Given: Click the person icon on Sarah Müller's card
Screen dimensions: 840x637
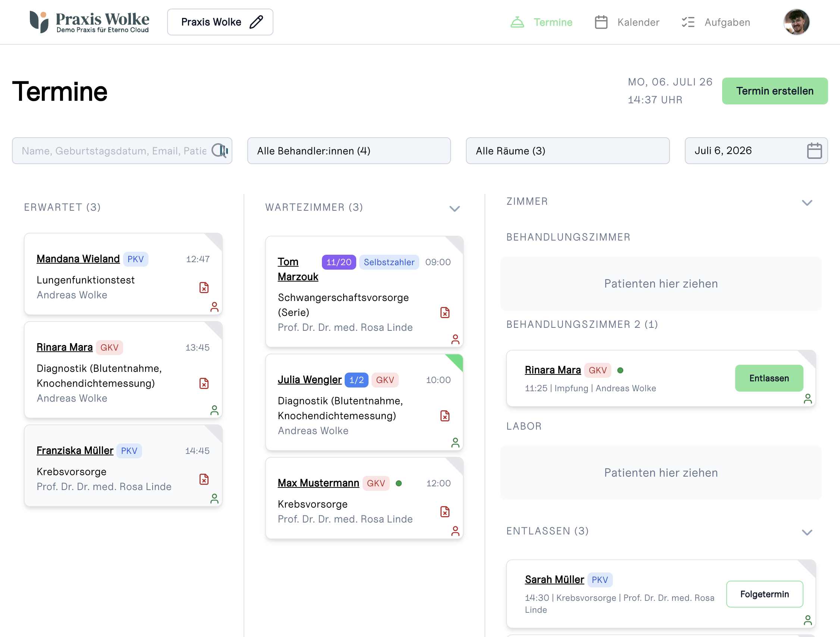Looking at the screenshot, I should (808, 620).
